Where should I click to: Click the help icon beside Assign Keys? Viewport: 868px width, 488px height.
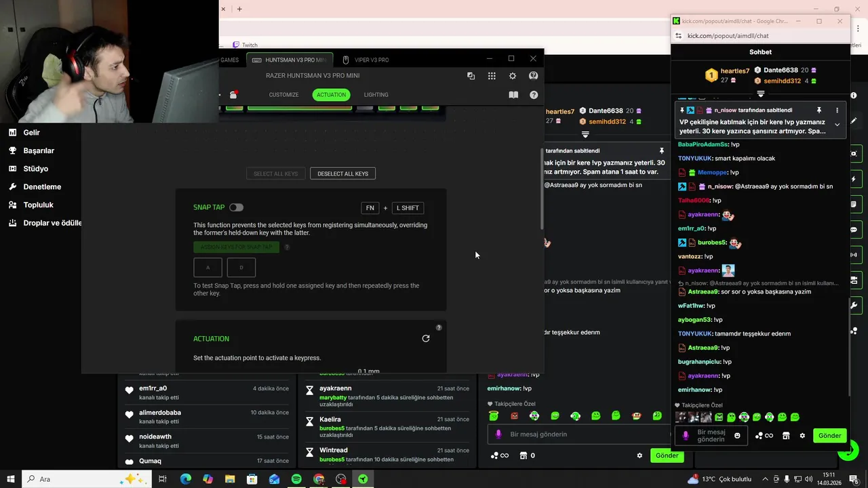click(287, 247)
